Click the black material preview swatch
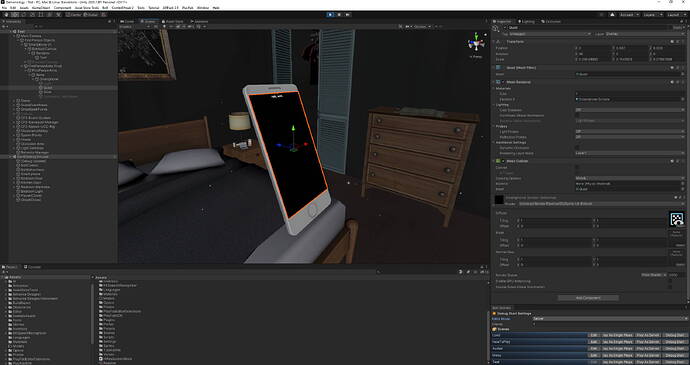This screenshot has height=365, width=690. tap(499, 200)
